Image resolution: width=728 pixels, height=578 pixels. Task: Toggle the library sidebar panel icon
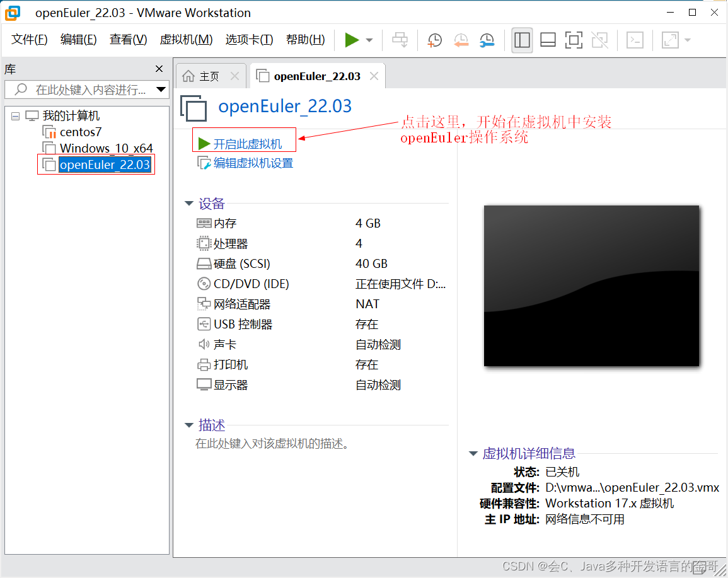pos(522,39)
